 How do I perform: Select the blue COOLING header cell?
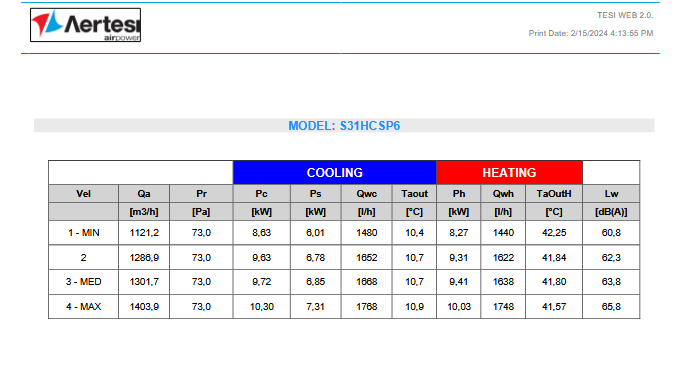(x=335, y=172)
